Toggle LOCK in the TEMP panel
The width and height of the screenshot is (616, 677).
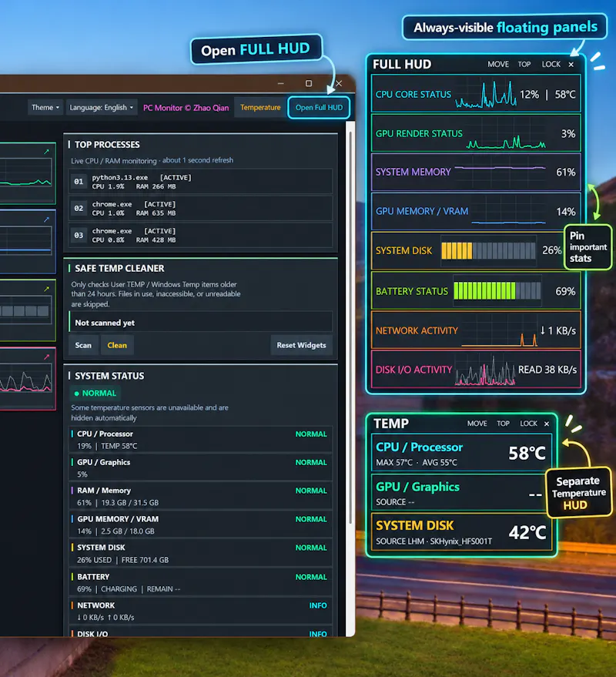[528, 424]
